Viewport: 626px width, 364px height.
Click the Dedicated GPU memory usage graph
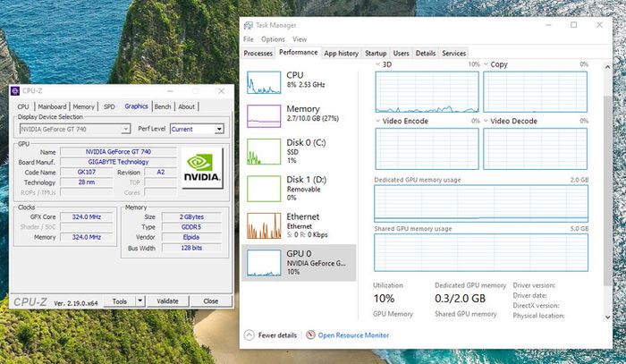click(x=481, y=203)
